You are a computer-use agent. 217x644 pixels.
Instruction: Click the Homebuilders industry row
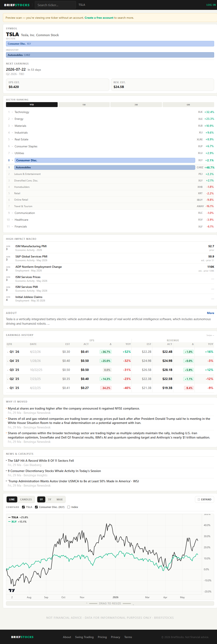click(x=110, y=187)
